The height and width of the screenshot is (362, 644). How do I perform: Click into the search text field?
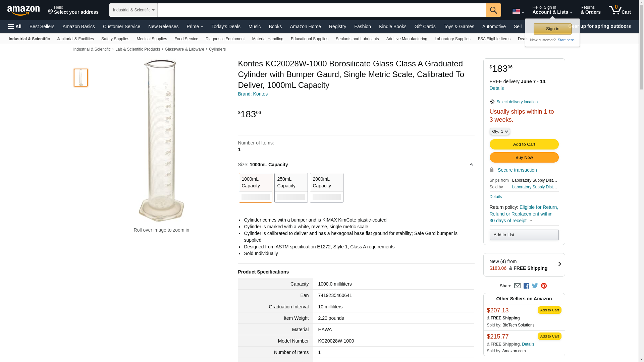click(x=321, y=10)
